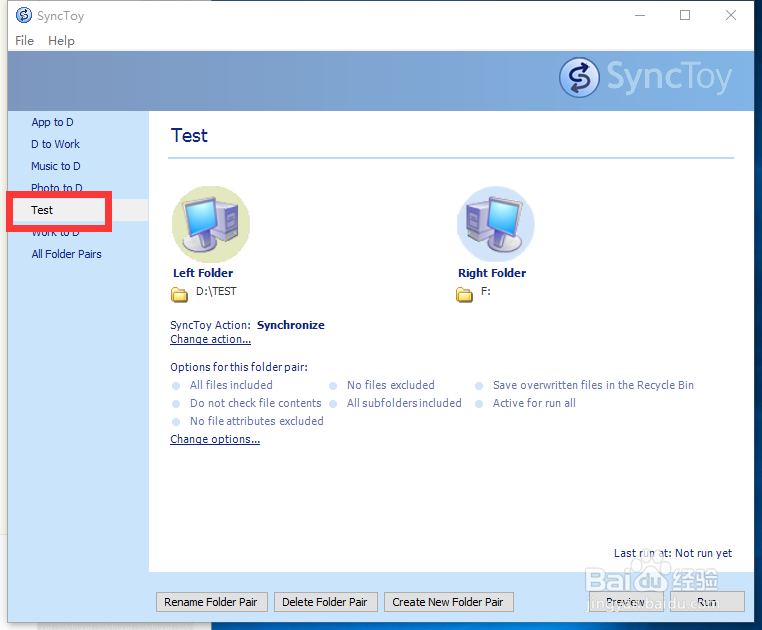Select the App to D folder pair
This screenshot has height=630, width=762.
pos(52,122)
